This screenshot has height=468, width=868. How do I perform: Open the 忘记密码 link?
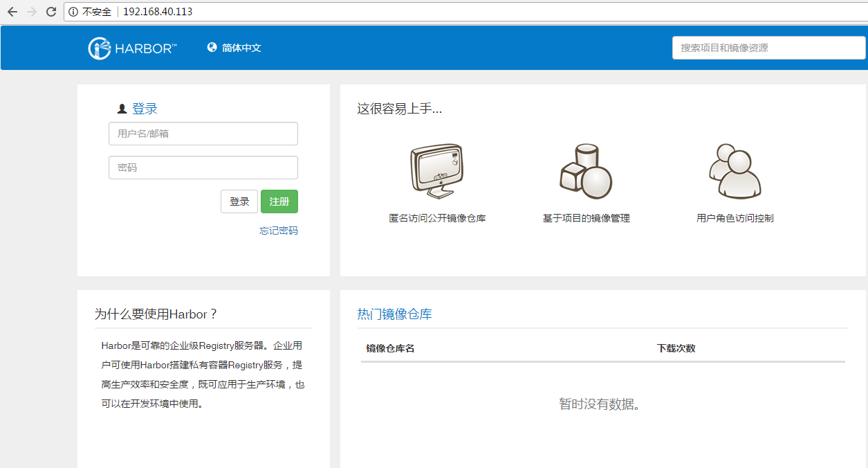pos(279,231)
